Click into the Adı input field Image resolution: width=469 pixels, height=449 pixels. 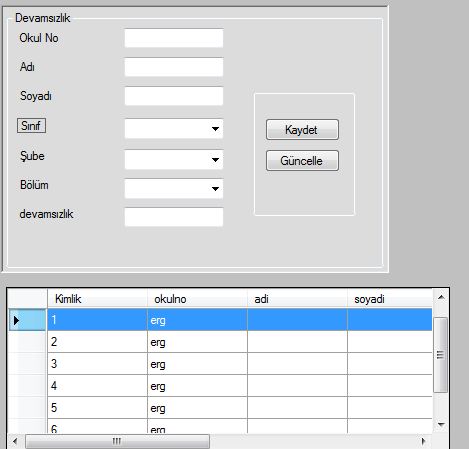pyautogui.click(x=174, y=67)
